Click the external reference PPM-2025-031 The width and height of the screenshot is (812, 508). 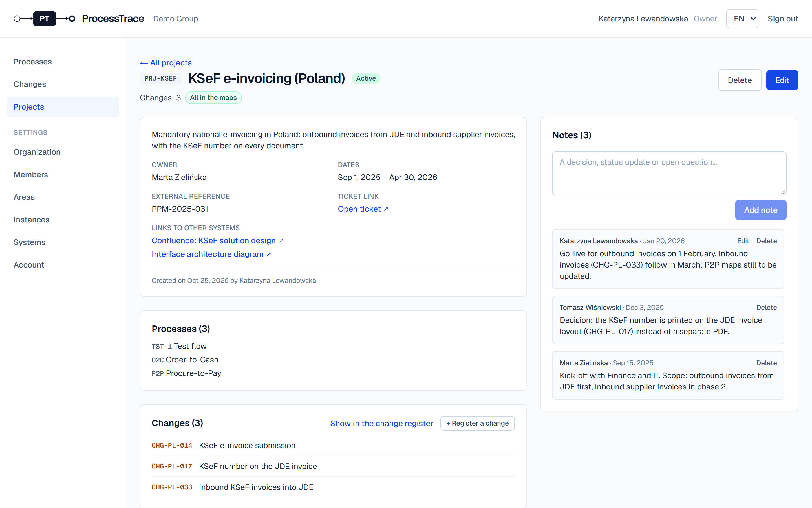point(180,209)
